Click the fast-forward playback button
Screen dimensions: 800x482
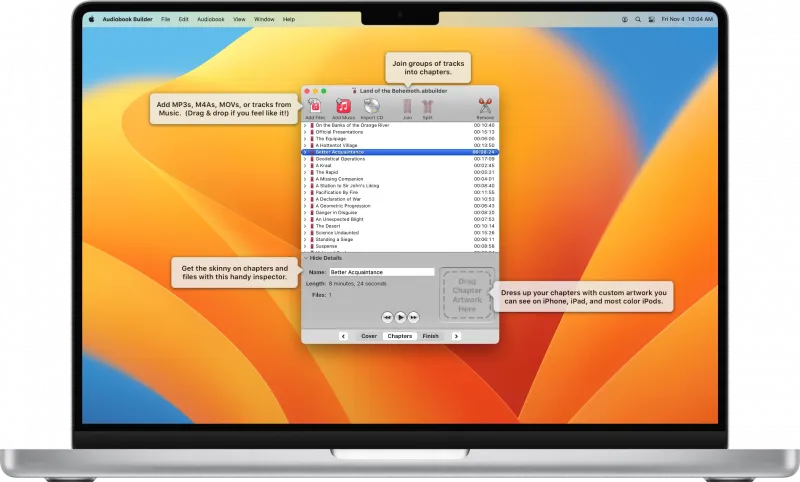[414, 317]
